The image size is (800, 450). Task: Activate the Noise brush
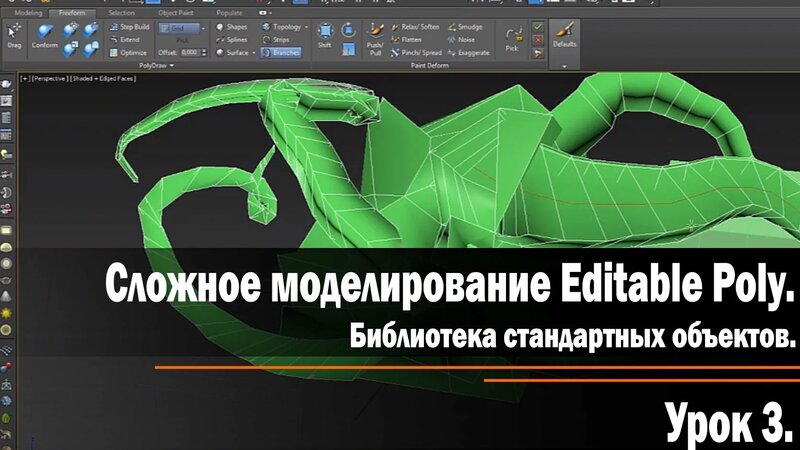pyautogui.click(x=461, y=39)
